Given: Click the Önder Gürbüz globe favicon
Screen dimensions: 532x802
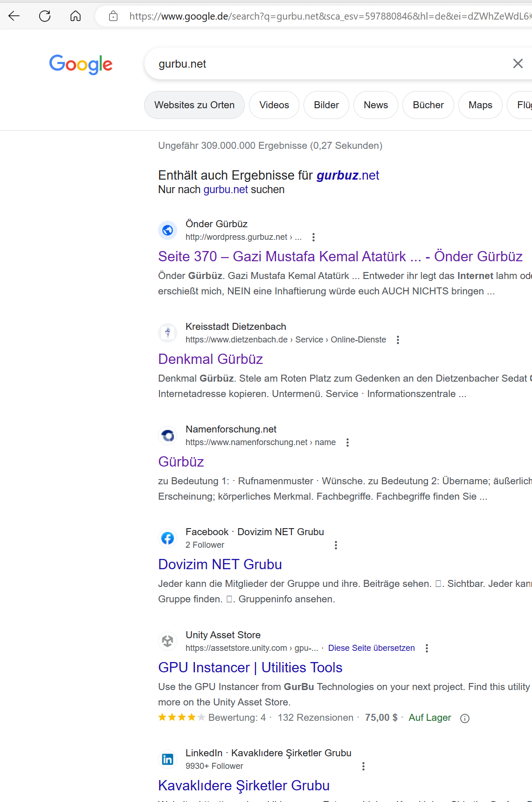Looking at the screenshot, I should click(168, 230).
